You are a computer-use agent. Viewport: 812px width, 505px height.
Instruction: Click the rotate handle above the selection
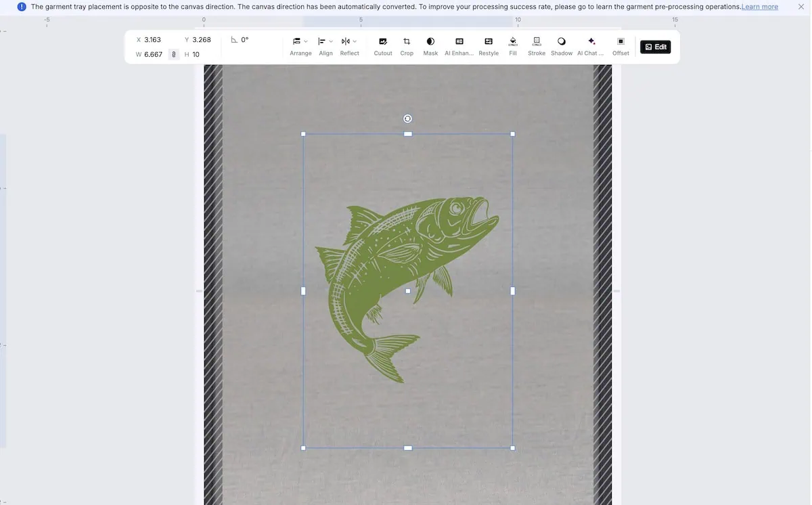pyautogui.click(x=407, y=118)
